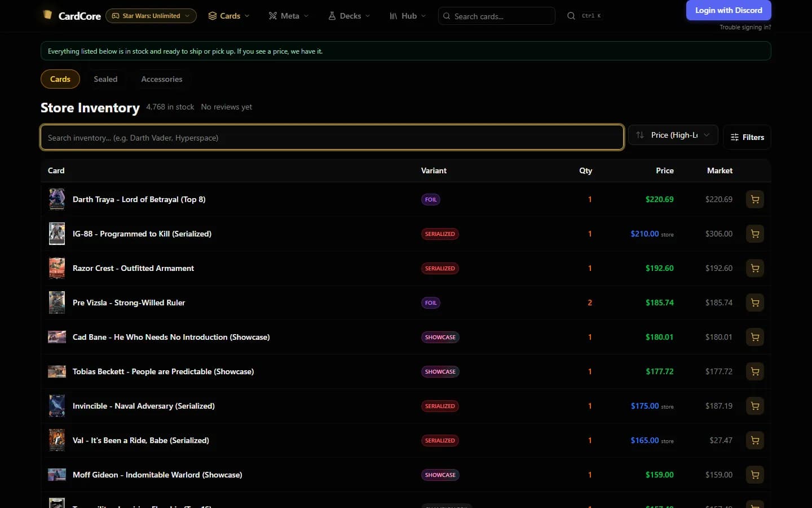
Task: Open Val - It's Been a Ride, Babe listing
Action: pyautogui.click(x=141, y=440)
